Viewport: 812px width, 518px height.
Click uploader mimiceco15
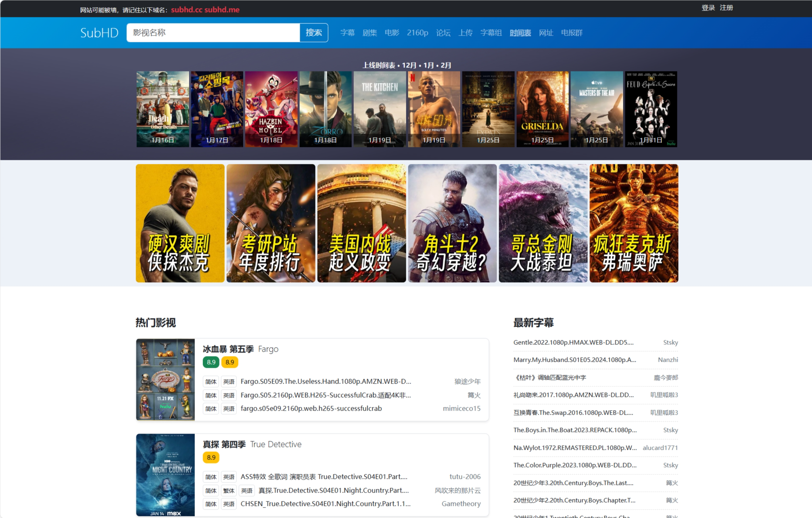(462, 408)
